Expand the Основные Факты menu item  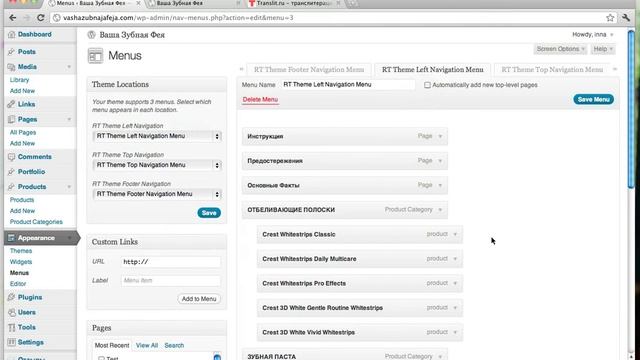440,185
